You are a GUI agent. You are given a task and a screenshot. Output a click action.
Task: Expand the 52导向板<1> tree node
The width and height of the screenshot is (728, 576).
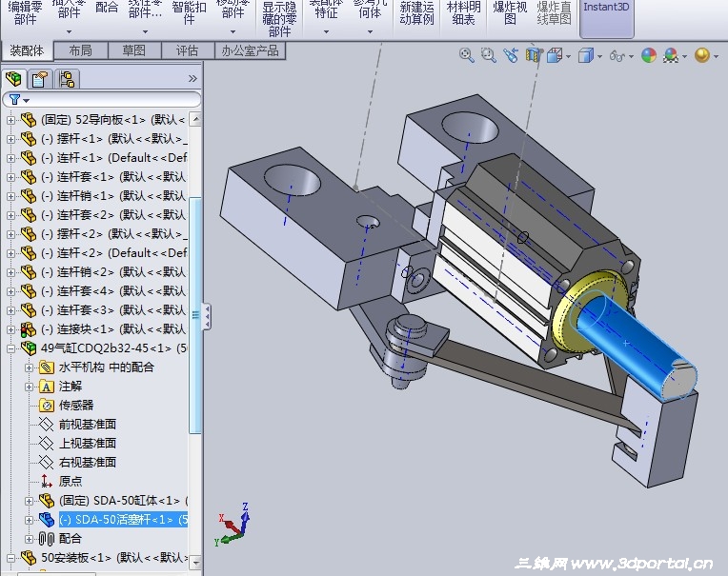click(x=10, y=120)
